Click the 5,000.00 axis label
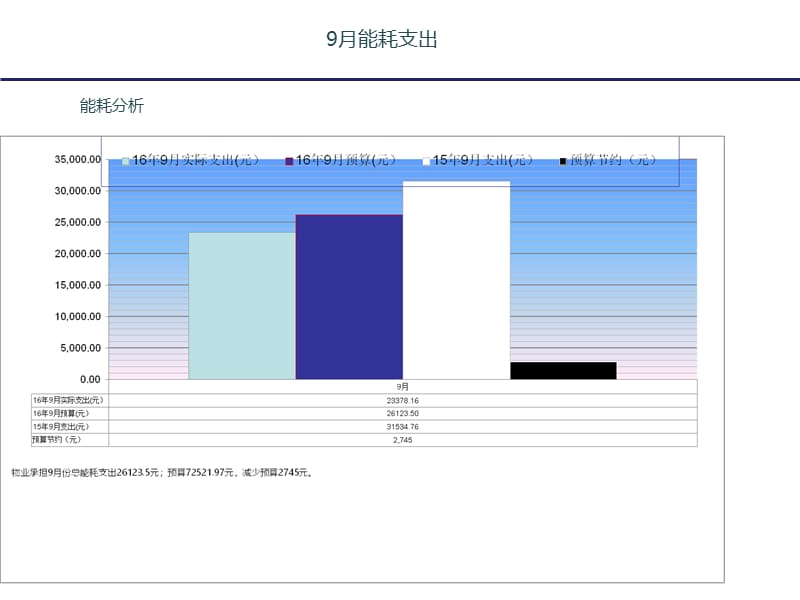The width and height of the screenshot is (800, 600). [x=81, y=348]
